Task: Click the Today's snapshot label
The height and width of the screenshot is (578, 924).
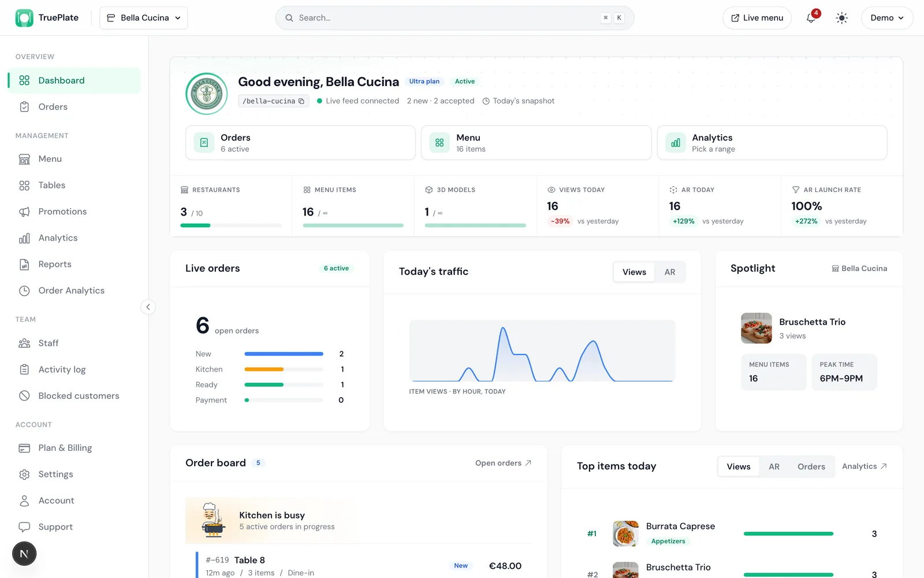Action: click(519, 101)
